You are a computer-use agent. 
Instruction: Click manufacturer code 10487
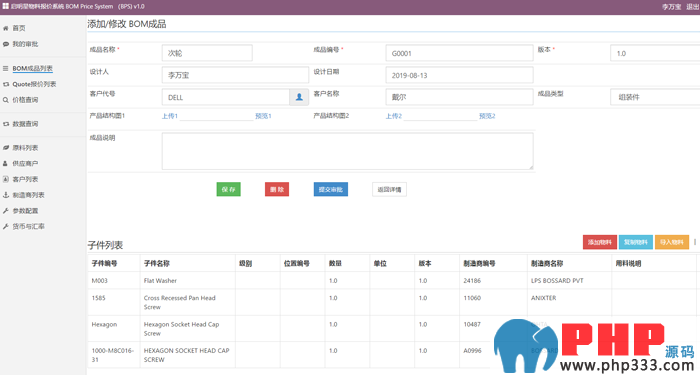pos(472,325)
